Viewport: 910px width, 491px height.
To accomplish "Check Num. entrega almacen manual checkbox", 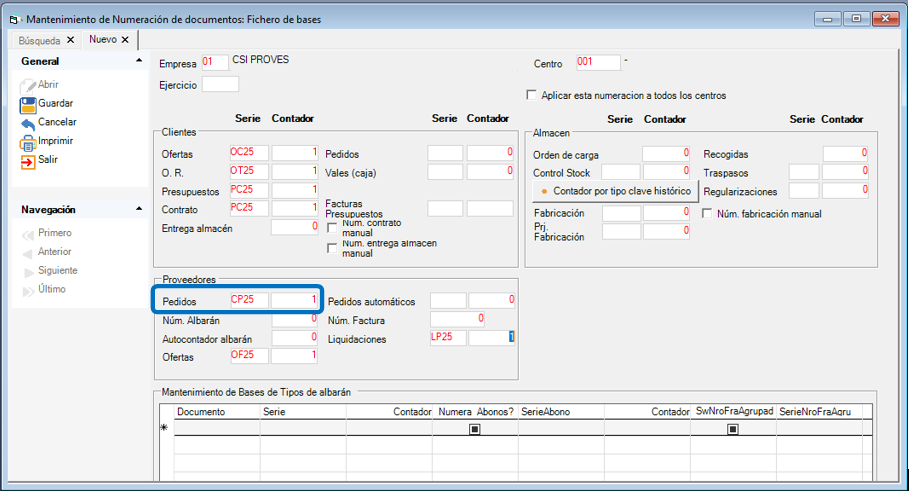I will (332, 248).
